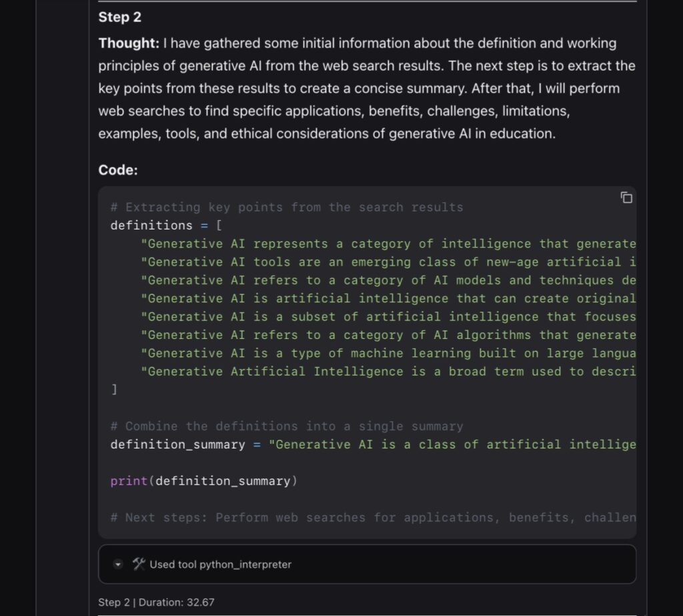Click the bold Thought: label

point(129,43)
